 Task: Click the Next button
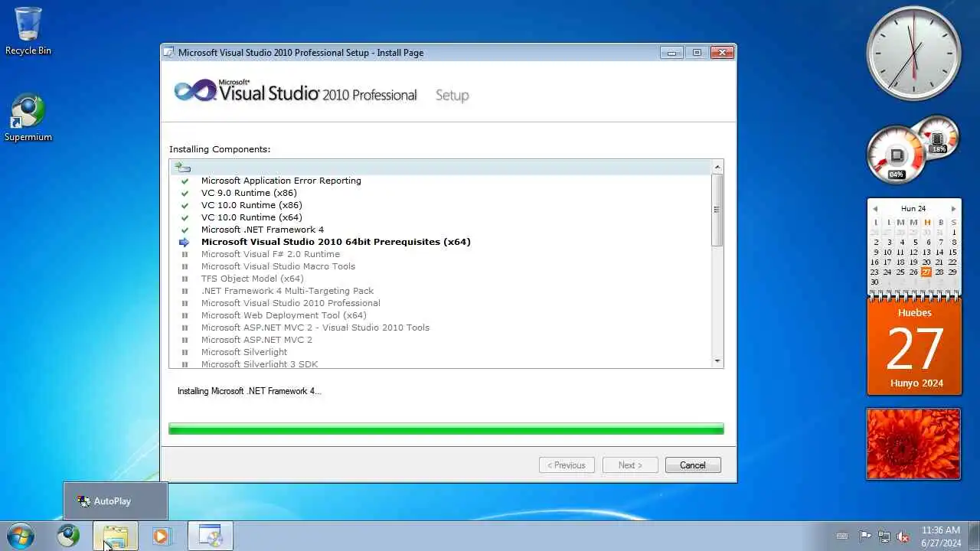coord(630,465)
